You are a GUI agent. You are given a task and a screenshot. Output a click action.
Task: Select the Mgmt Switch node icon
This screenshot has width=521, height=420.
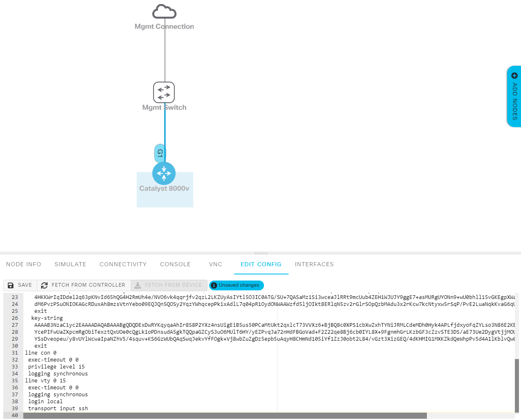coord(164,92)
